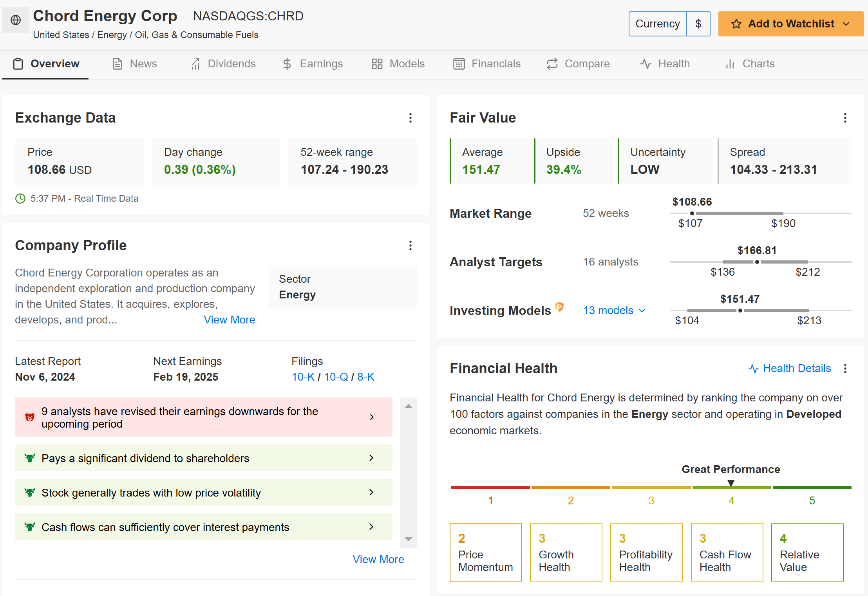Switch to the Dividends tab
The width and height of the screenshot is (868, 596).
pos(223,64)
